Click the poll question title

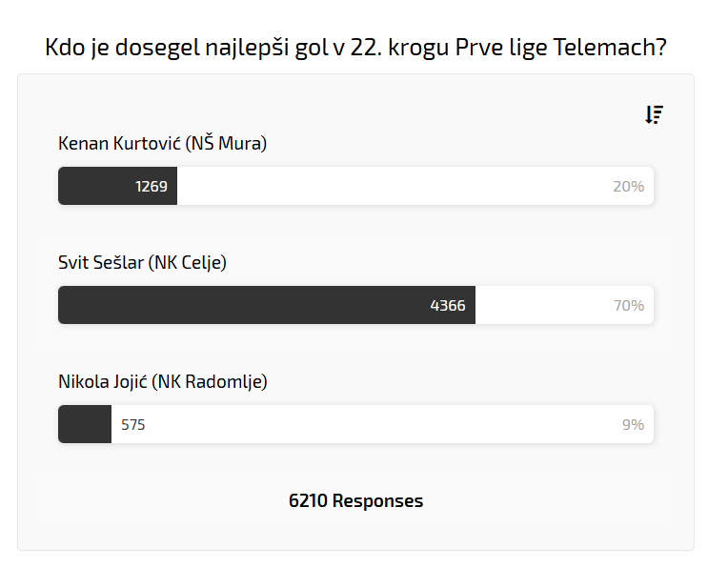pos(355,48)
